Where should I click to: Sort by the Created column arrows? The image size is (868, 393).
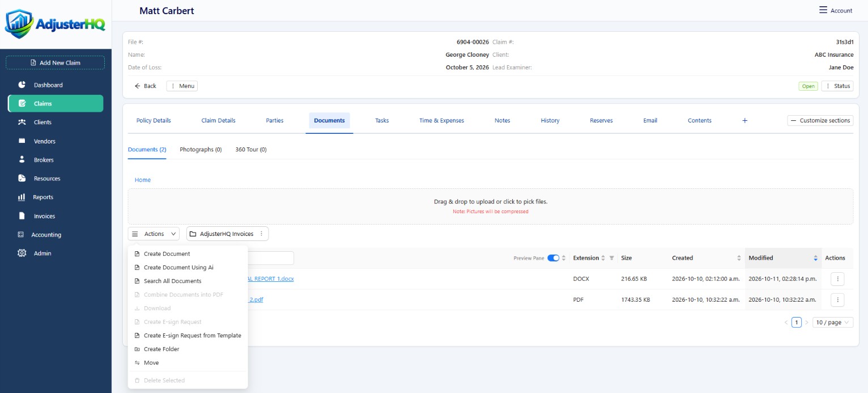pos(739,258)
